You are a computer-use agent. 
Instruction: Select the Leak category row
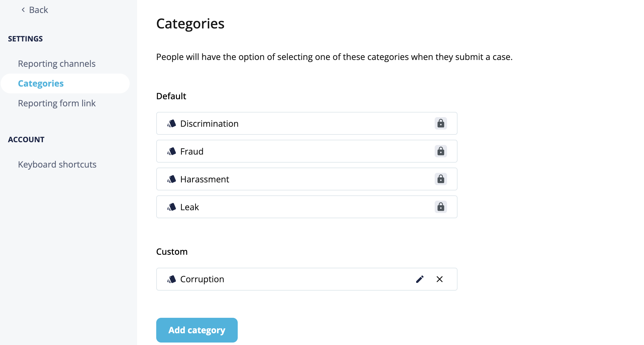[307, 207]
